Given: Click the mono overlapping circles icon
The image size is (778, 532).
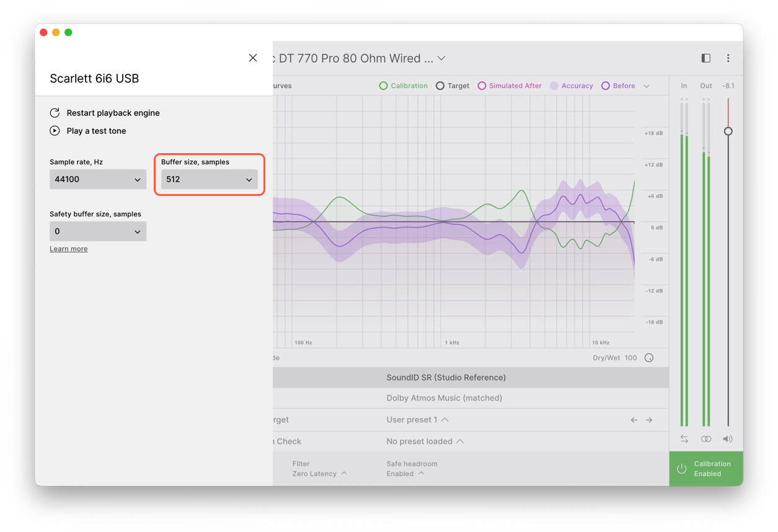Looking at the screenshot, I should (706, 439).
